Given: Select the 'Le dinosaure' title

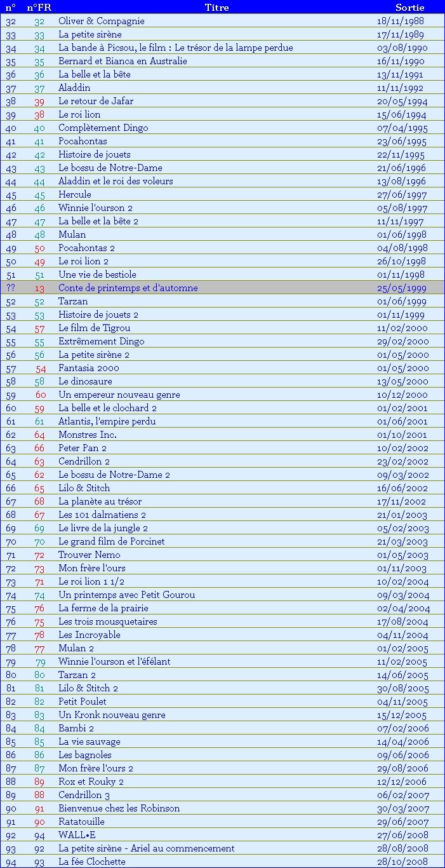Looking at the screenshot, I should [x=85, y=381].
